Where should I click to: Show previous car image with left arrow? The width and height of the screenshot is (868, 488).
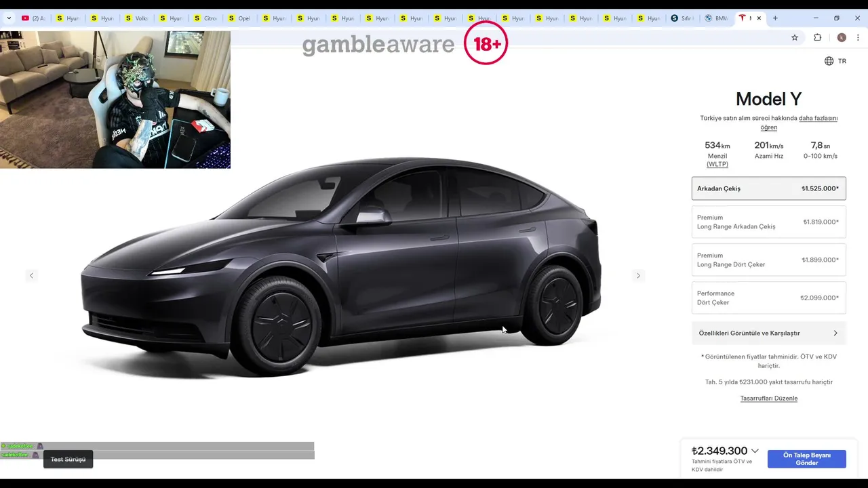[31, 275]
